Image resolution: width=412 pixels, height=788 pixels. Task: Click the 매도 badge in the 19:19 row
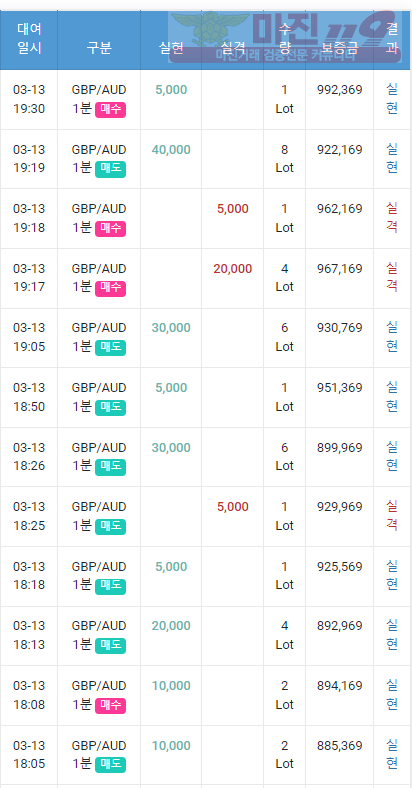coord(110,169)
